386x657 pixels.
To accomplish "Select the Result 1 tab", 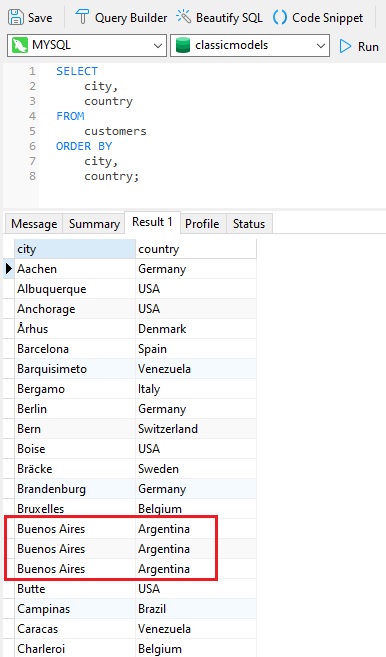I will pos(152,222).
